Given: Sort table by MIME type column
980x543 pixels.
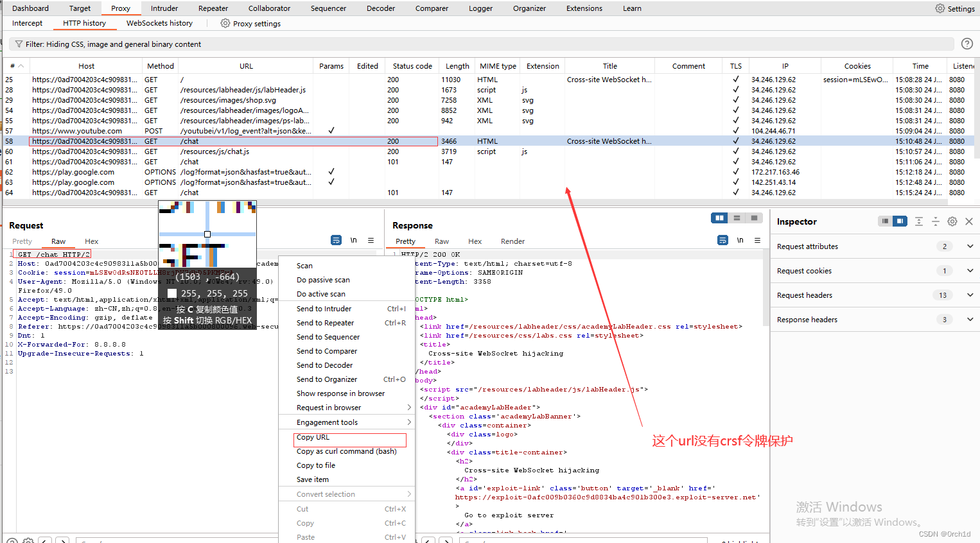Looking at the screenshot, I should (x=498, y=66).
